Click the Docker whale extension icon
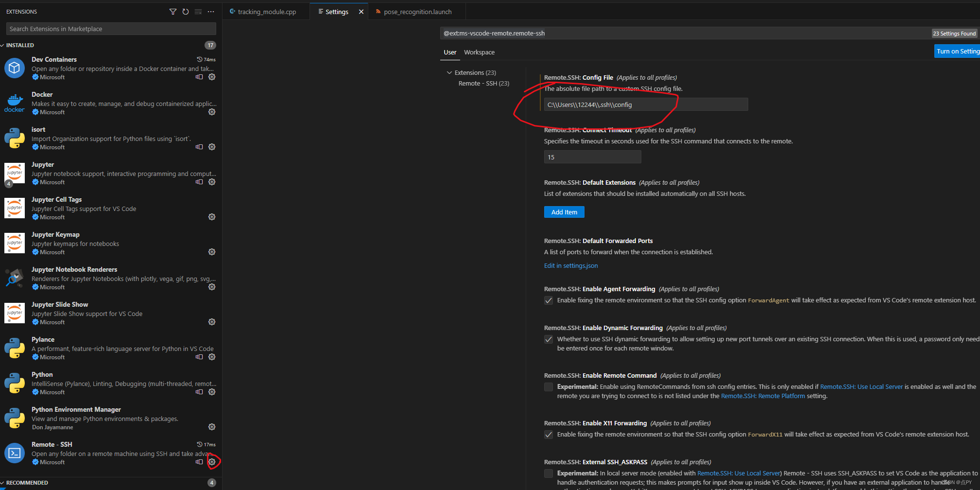 15,103
